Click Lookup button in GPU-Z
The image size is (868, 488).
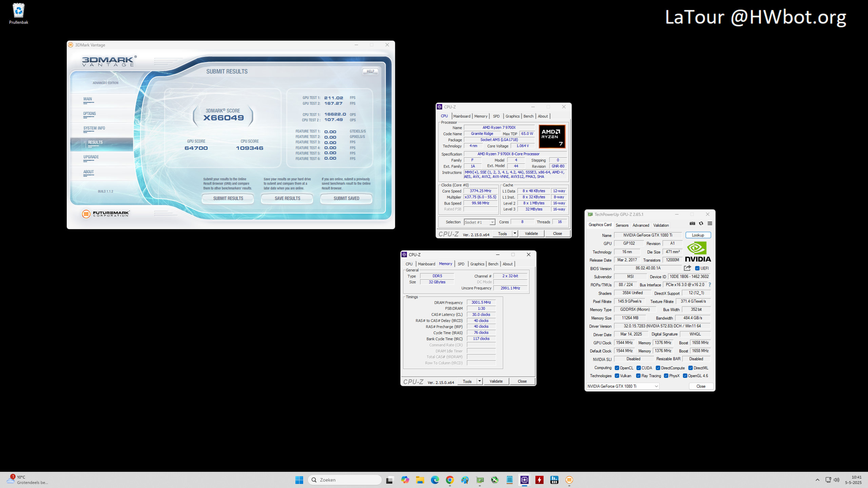[698, 235]
